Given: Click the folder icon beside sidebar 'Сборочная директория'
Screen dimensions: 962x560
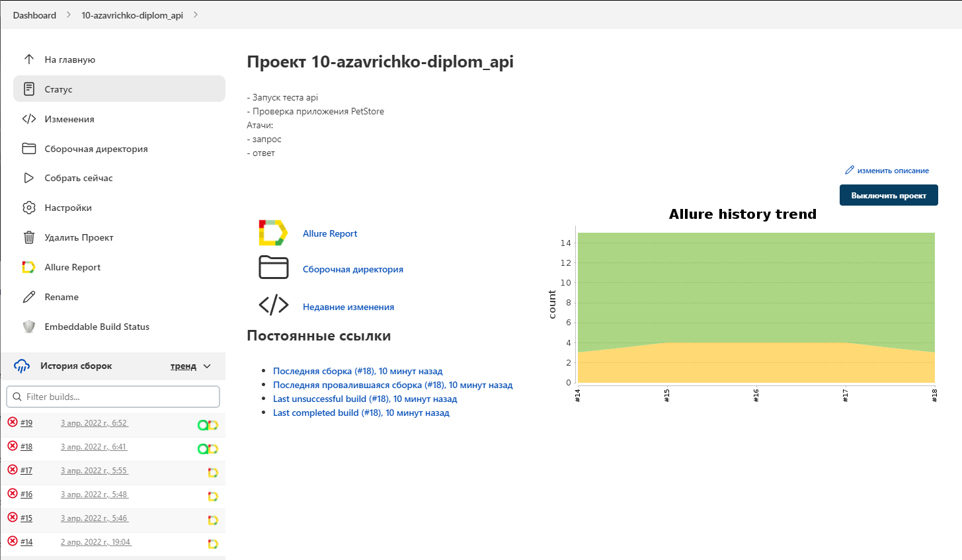Looking at the screenshot, I should click(29, 148).
